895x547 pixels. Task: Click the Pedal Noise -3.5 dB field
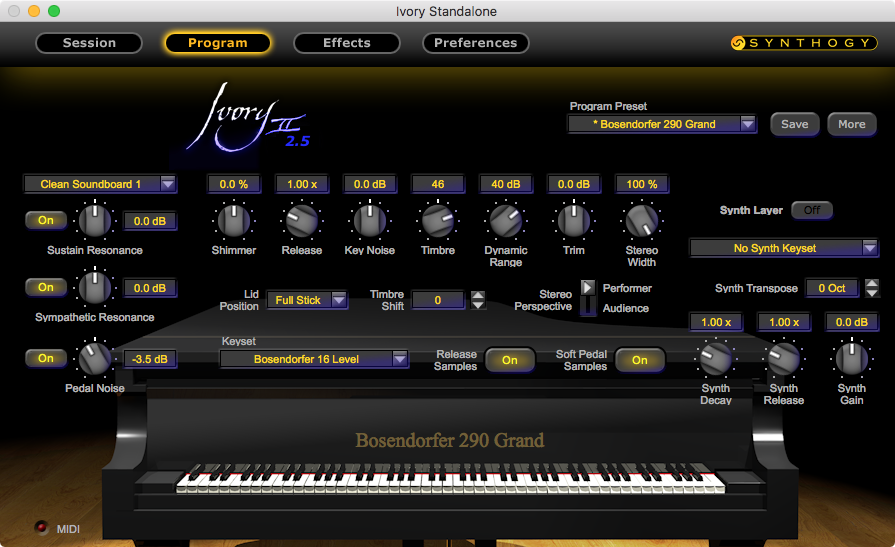click(150, 359)
